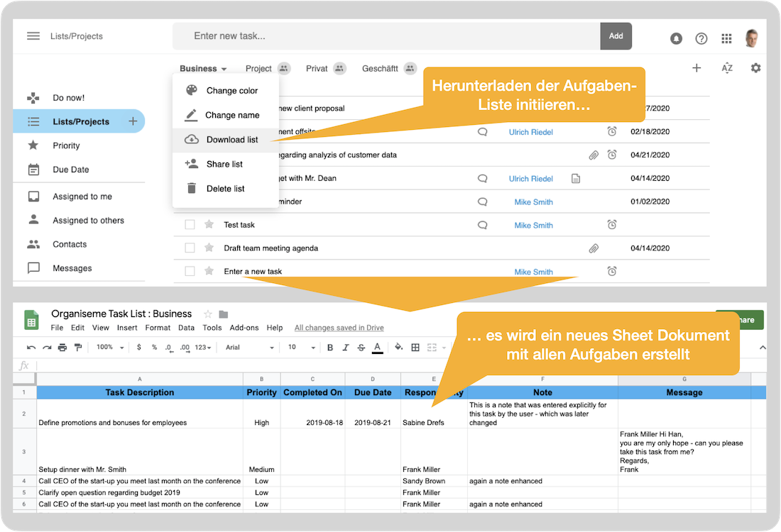Toggle bold in Sheets toolbar

(x=329, y=348)
